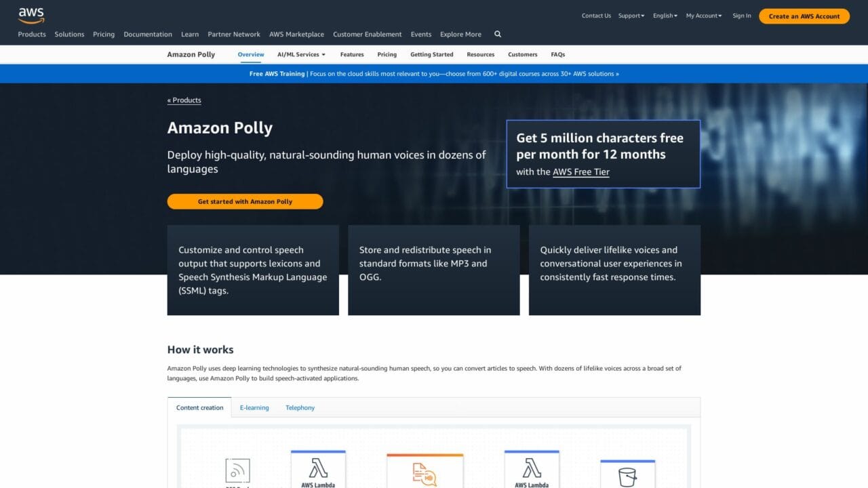Click the Free AWS Training banner
The height and width of the screenshot is (488, 868).
[x=434, y=73]
